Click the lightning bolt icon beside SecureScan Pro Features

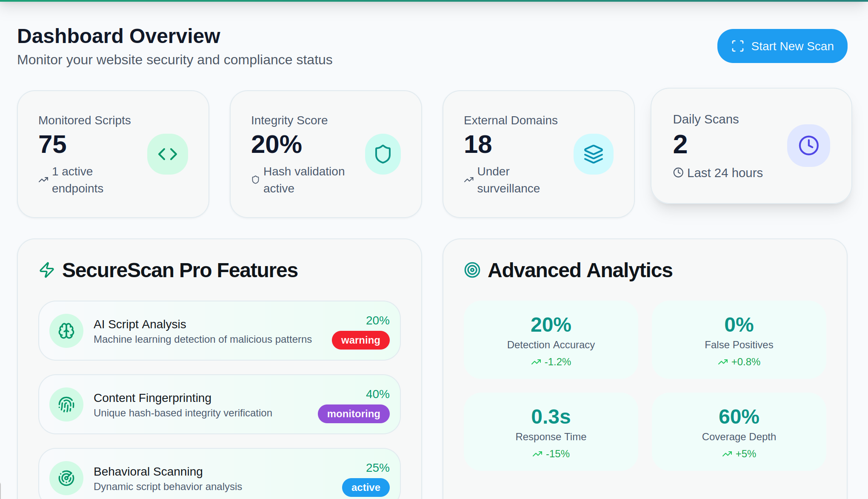point(47,270)
